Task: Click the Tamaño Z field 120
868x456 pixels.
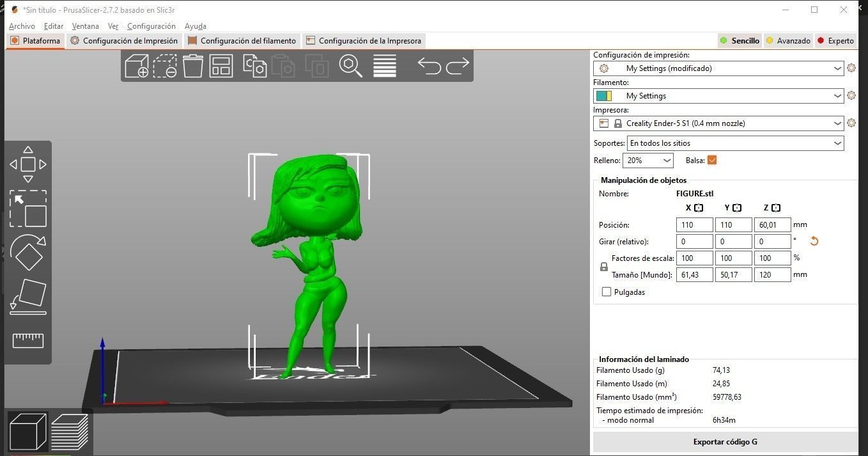Action: [773, 275]
